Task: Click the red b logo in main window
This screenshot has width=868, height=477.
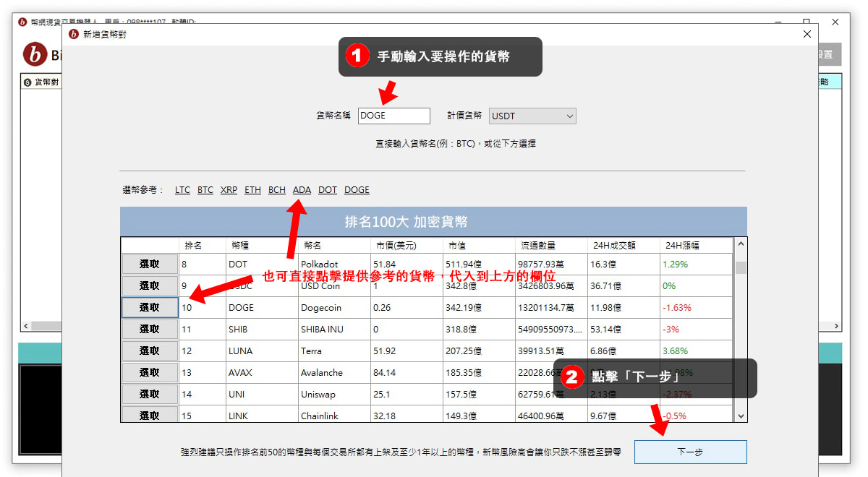Action: click(35, 54)
